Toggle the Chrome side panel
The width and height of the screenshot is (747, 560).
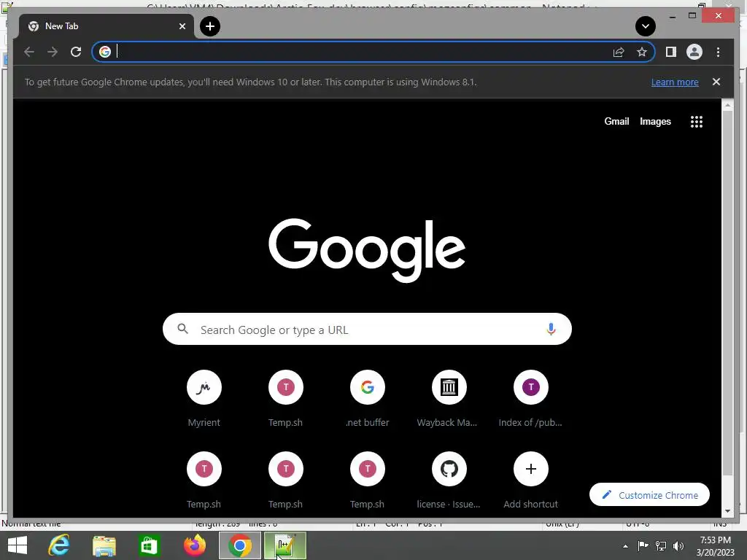[x=671, y=52]
